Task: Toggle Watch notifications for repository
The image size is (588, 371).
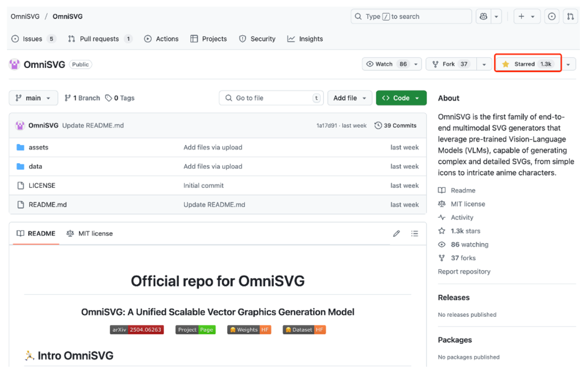Action: (x=386, y=64)
